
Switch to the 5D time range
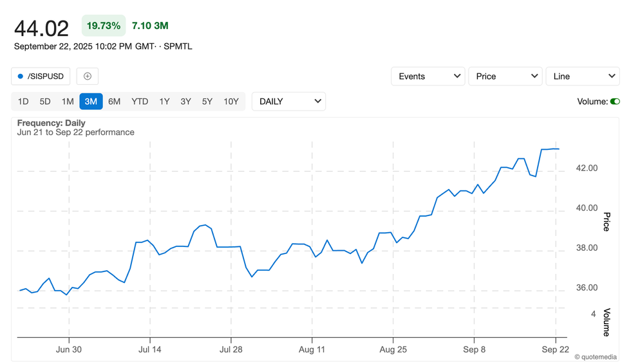tap(45, 102)
